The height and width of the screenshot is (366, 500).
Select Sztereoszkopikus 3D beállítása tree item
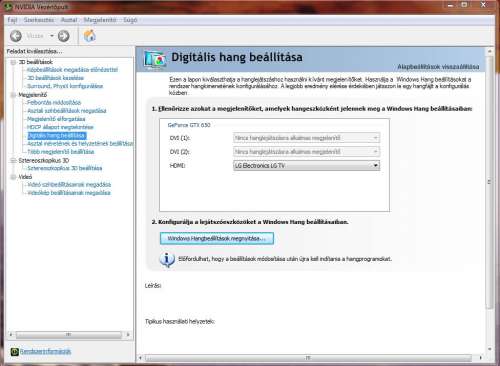click(x=65, y=168)
